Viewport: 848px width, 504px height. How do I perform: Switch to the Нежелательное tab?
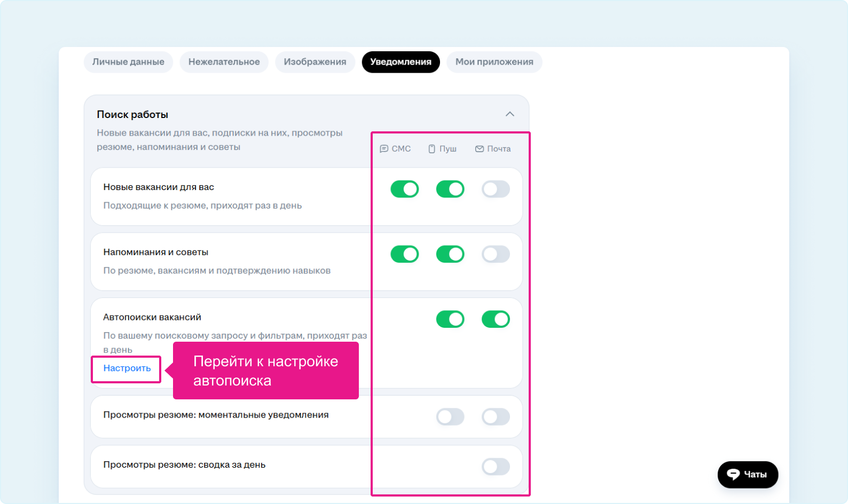(224, 62)
